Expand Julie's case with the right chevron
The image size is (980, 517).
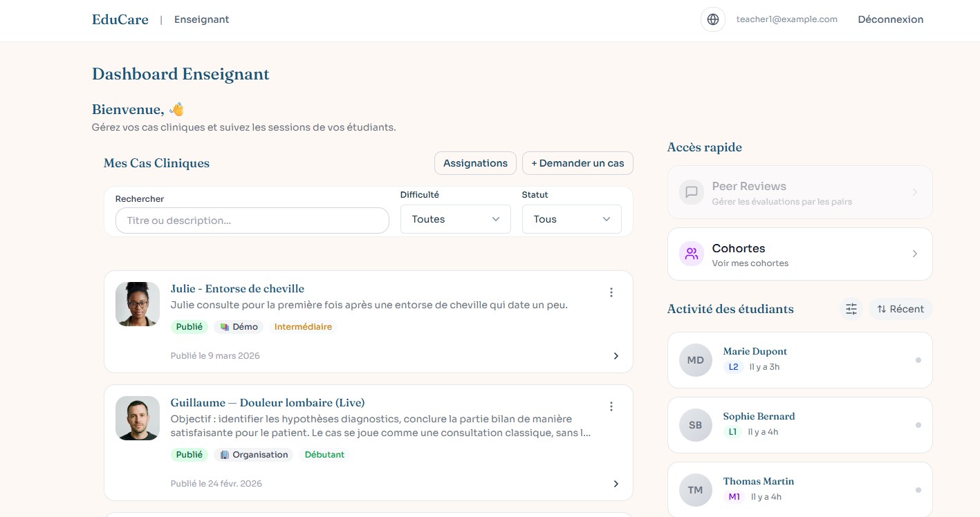click(616, 356)
